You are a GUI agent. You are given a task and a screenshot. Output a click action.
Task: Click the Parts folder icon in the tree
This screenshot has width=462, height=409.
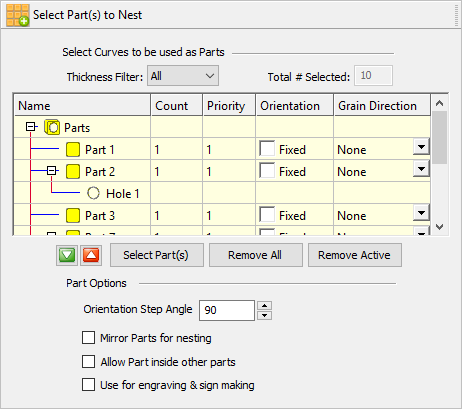[52, 127]
